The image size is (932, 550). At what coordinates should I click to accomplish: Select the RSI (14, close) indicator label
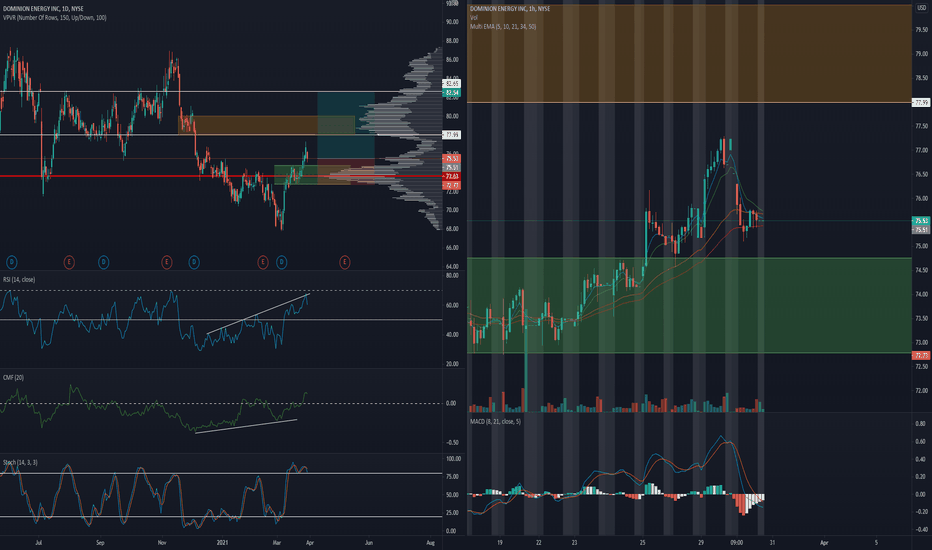click(x=19, y=279)
